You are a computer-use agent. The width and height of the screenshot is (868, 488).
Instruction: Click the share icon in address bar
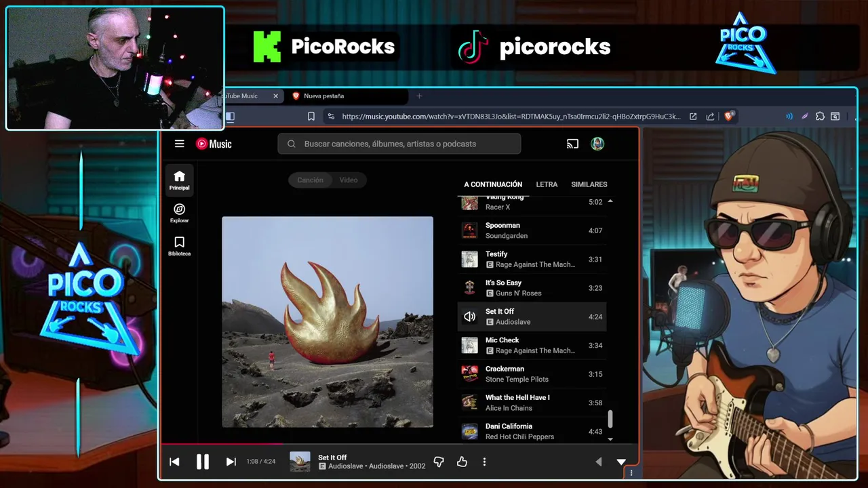[x=710, y=117]
